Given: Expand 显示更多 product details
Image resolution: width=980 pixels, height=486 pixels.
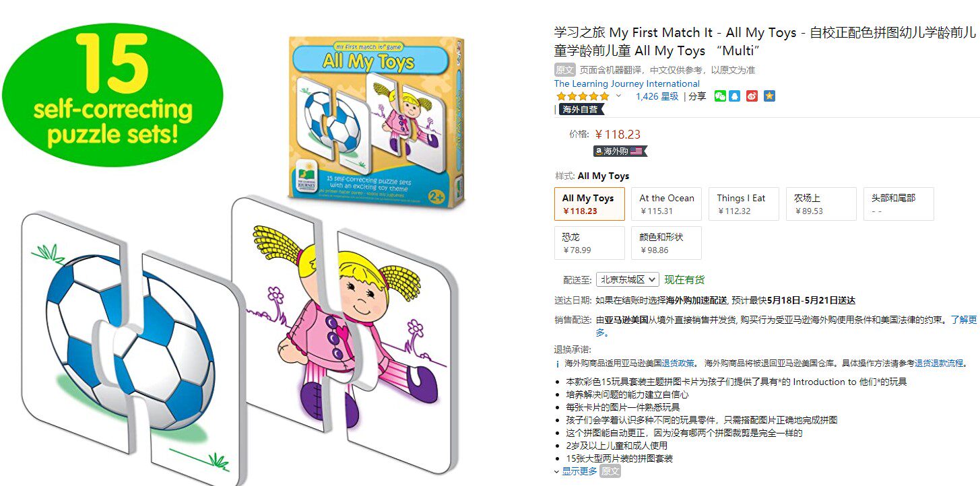Looking at the screenshot, I should coord(580,472).
